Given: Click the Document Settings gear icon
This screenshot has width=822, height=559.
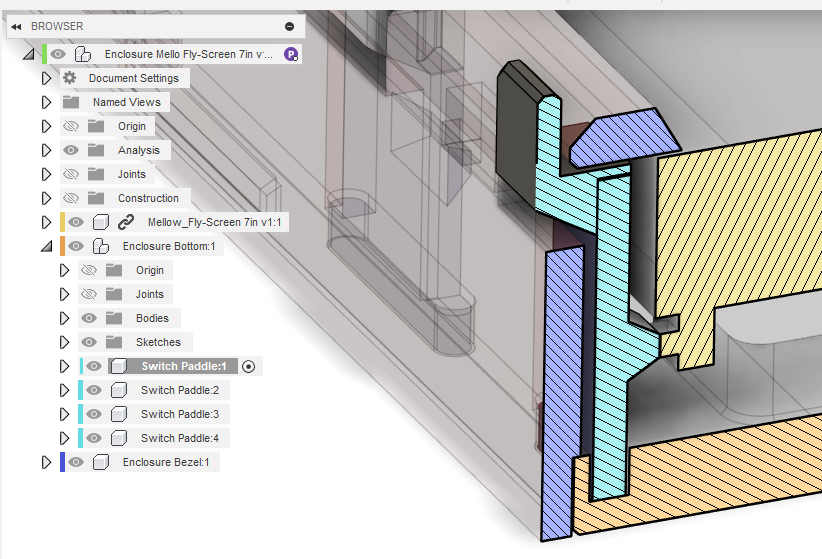Looking at the screenshot, I should pos(70,78).
